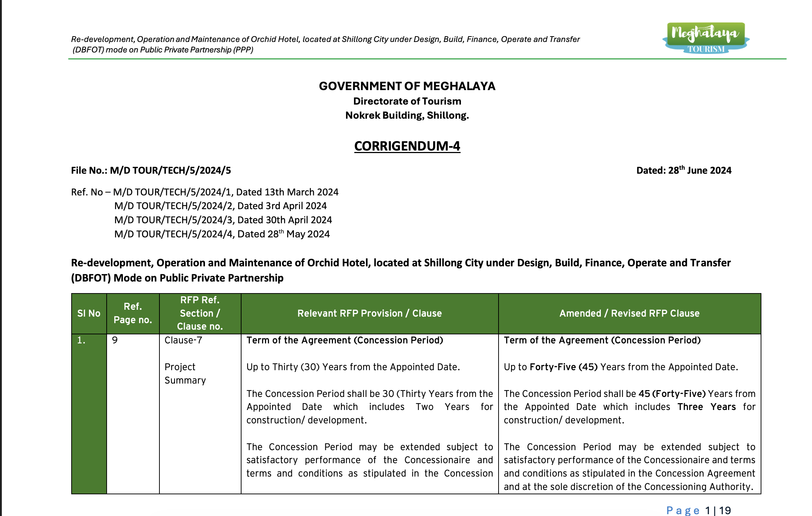Click the Ref. Page no. column header
Image resolution: width=812 pixels, height=516 pixels.
pos(133,313)
